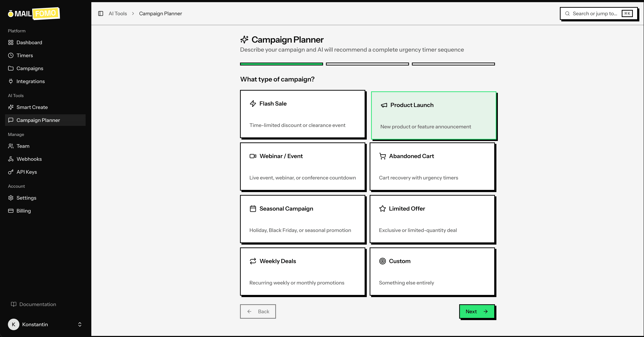Viewport: 644px width, 337px height.
Task: Open the Campaigns folder icon
Action: (11, 68)
